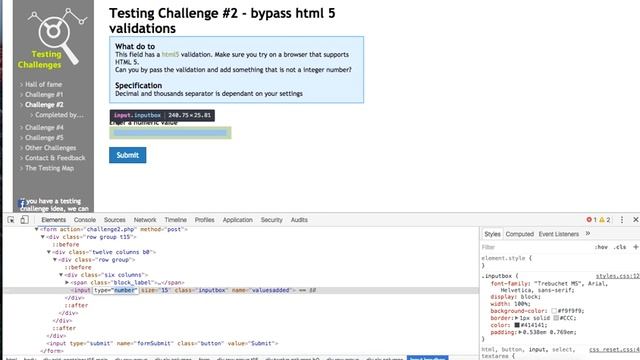
Task: Open Contact & Feedback sidebar link
Action: 55,158
